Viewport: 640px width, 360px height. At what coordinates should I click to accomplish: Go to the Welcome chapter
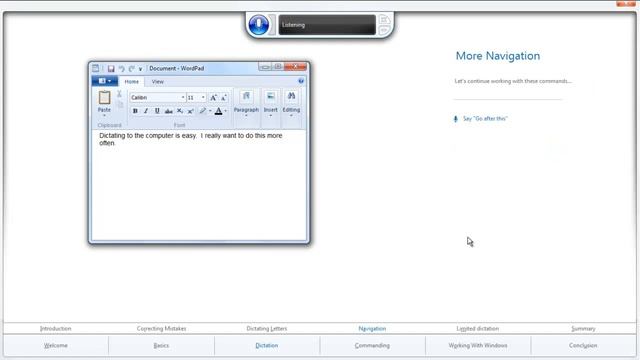56,346
